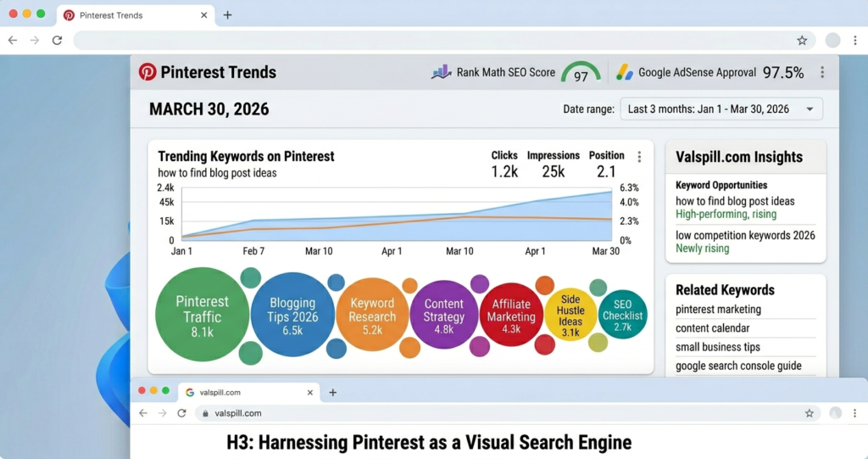Click the teal SEO Checklist 2.7k bubble

coord(623,314)
